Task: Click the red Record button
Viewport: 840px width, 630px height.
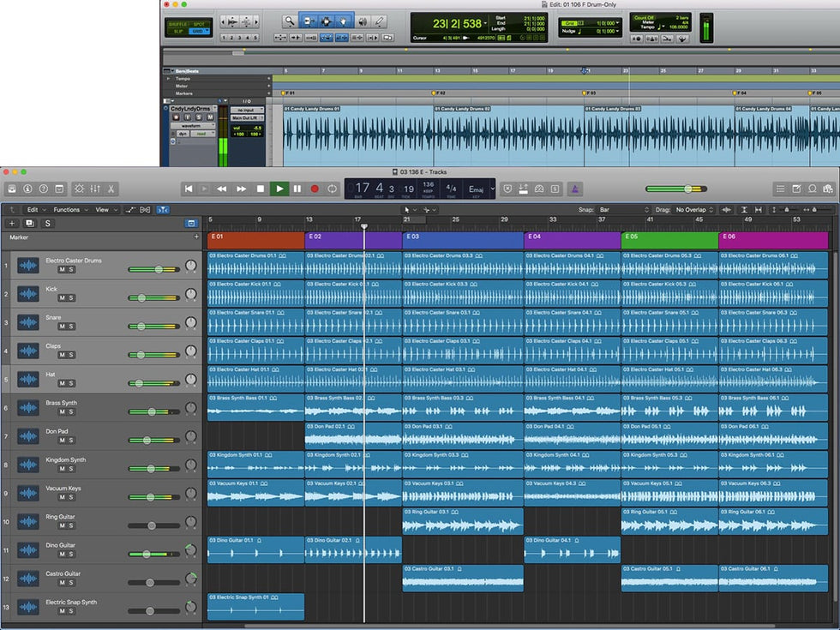Action: pos(315,189)
